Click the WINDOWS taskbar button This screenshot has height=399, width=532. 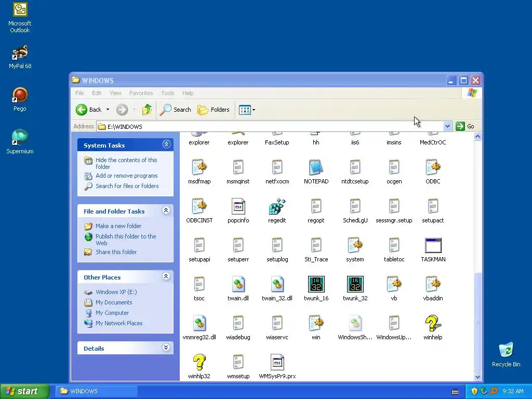pyautogui.click(x=96, y=391)
